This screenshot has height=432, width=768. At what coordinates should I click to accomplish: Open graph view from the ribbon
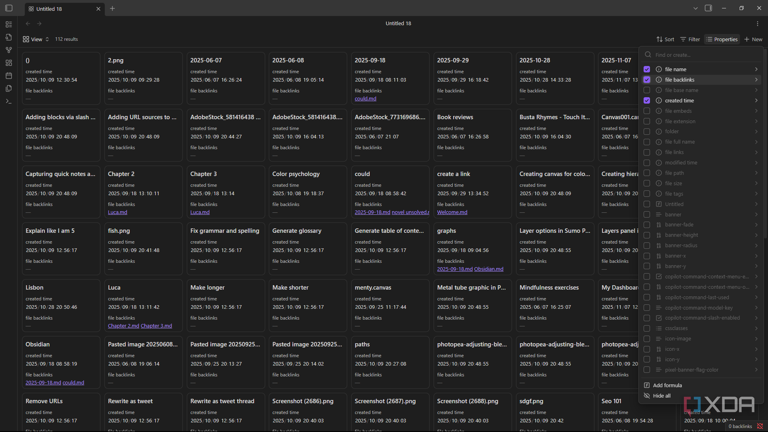point(8,50)
